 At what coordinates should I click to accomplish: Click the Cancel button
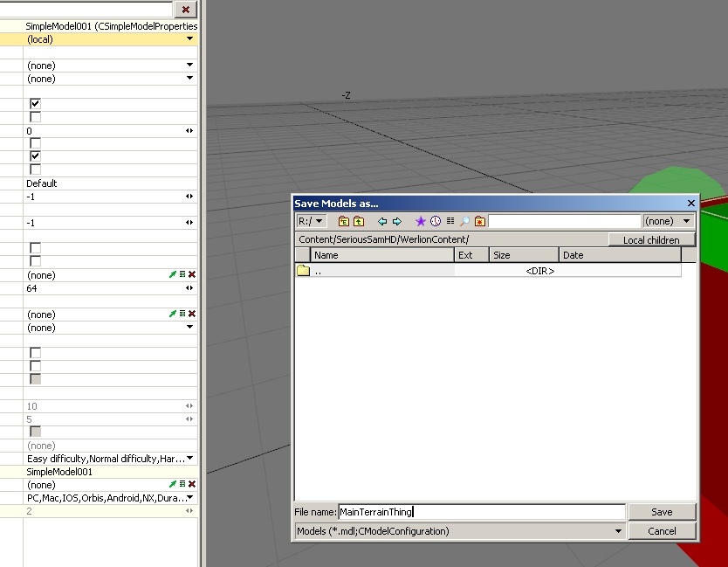pyautogui.click(x=662, y=531)
